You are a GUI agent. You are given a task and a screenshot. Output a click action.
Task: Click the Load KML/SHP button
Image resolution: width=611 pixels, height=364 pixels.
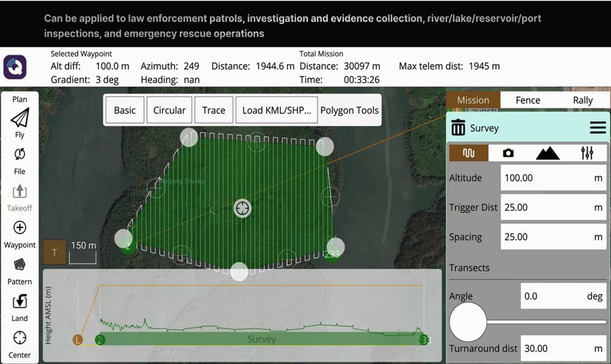point(276,111)
